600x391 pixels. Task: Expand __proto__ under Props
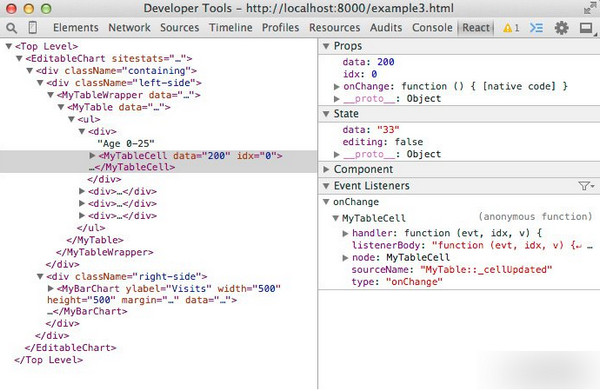[x=337, y=99]
